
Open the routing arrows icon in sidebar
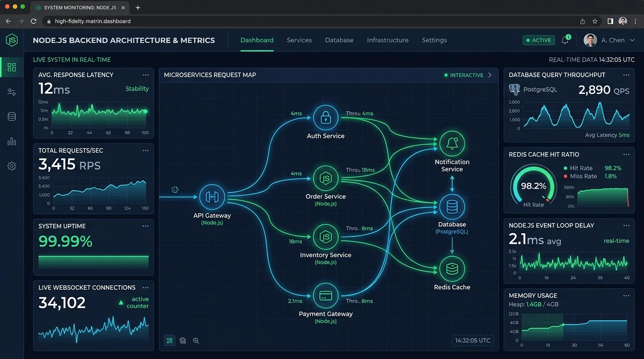pyautogui.click(x=12, y=92)
